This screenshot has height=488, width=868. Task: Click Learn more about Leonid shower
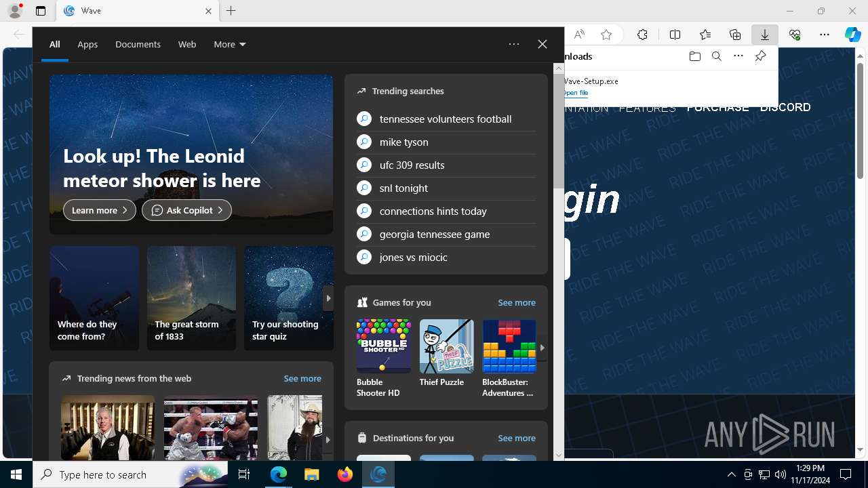coord(100,210)
